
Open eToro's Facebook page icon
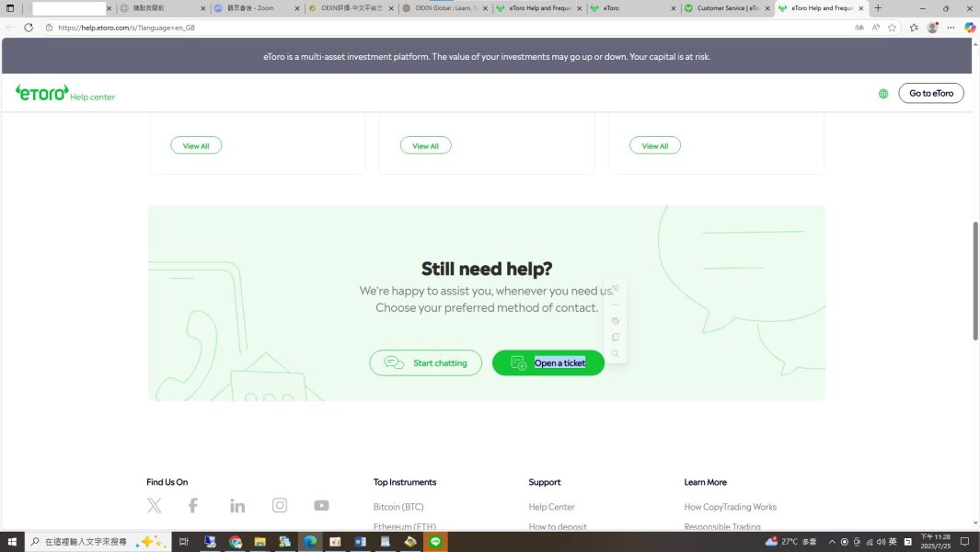point(193,505)
